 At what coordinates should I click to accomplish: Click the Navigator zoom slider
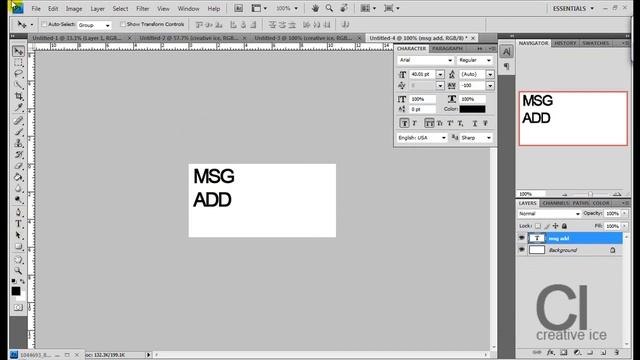[590, 194]
